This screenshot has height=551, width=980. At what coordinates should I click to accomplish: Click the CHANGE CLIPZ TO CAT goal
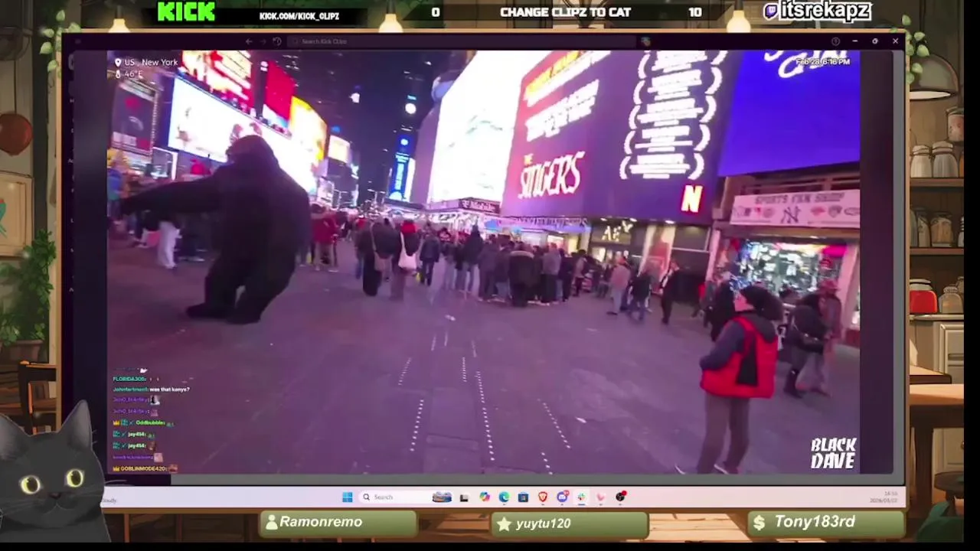click(x=565, y=12)
